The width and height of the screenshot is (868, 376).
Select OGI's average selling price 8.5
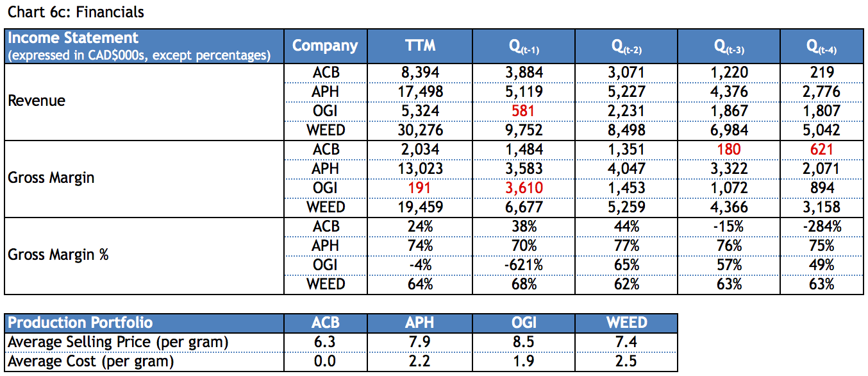point(523,342)
